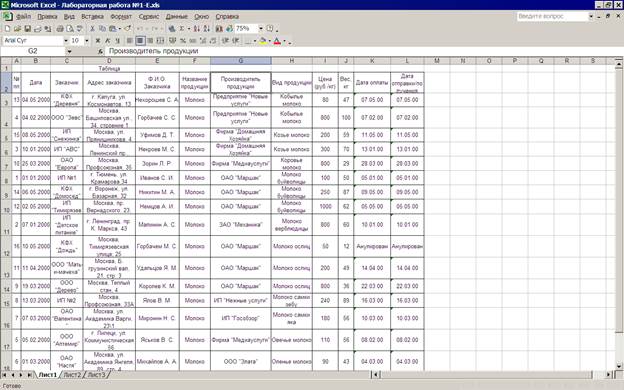This screenshot has height=390, width=624.
Task: Switch to the Лист2 sheet tab
Action: coord(72,375)
